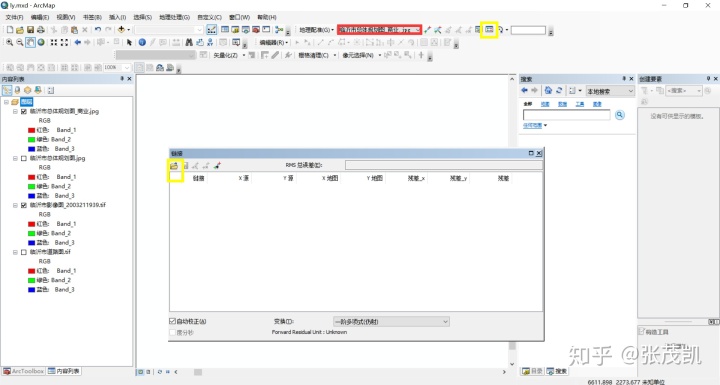Open a map document via folder icon
Screen dimensions: 720x385
(x=20, y=30)
